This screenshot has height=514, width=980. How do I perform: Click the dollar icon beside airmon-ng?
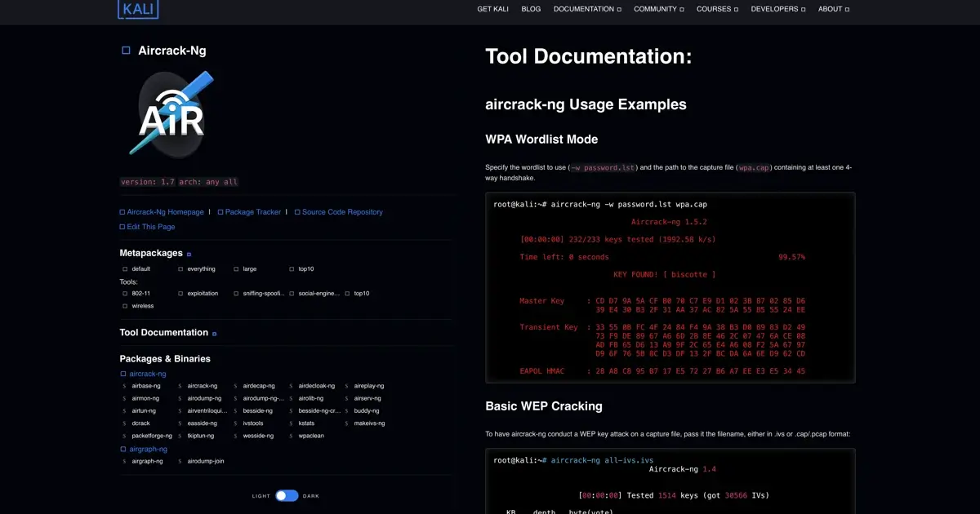click(x=125, y=398)
